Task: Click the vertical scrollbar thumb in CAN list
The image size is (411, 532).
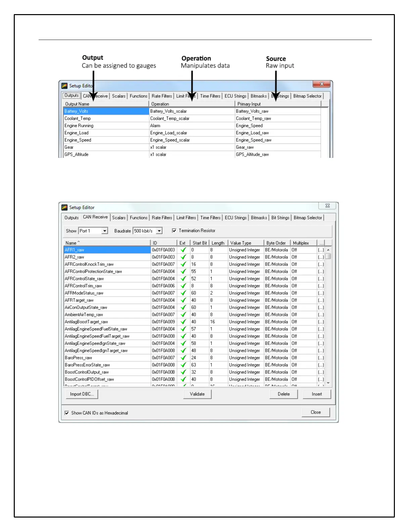Action: click(328, 256)
